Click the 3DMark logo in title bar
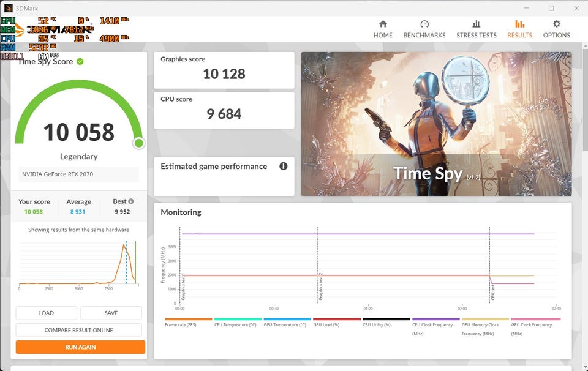The width and height of the screenshot is (588, 371). point(8,8)
